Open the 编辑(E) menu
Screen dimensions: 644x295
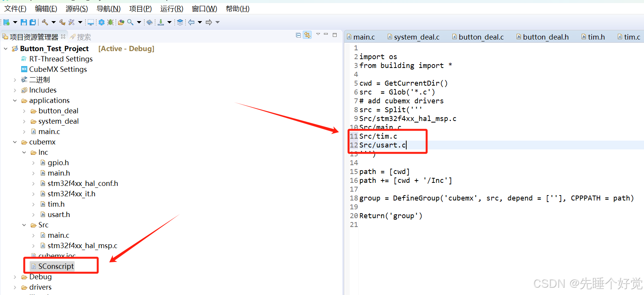pos(46,8)
